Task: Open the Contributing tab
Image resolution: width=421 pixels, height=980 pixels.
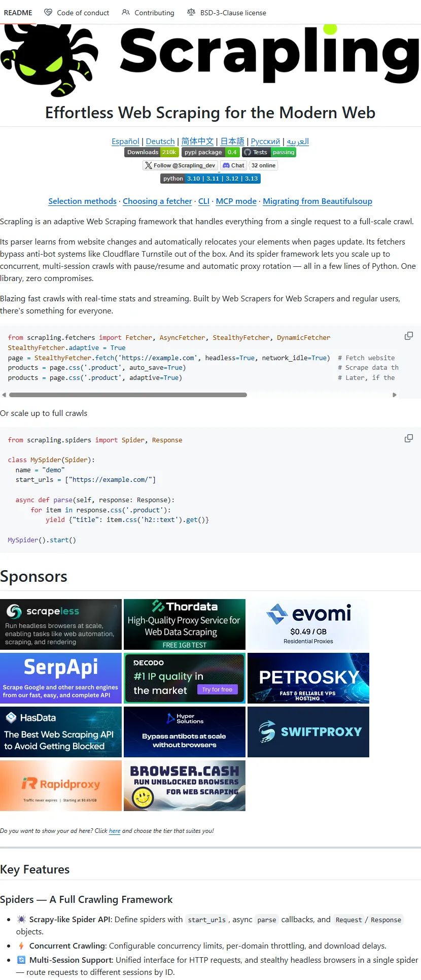Action: click(148, 13)
